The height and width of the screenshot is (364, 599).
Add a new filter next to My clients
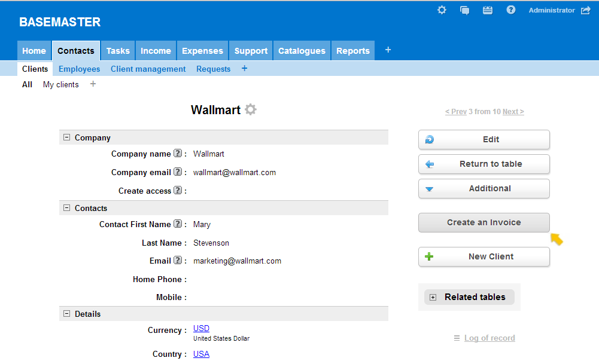[x=93, y=84]
